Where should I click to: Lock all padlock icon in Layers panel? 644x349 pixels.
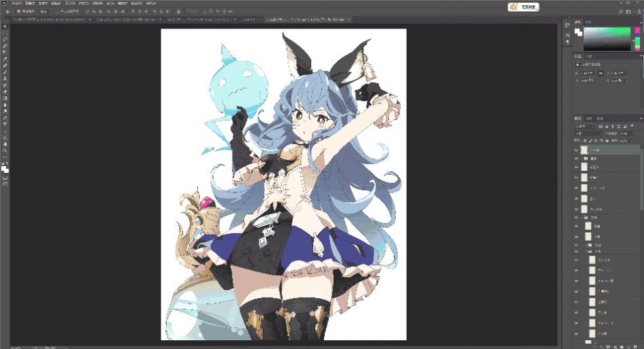click(607, 141)
